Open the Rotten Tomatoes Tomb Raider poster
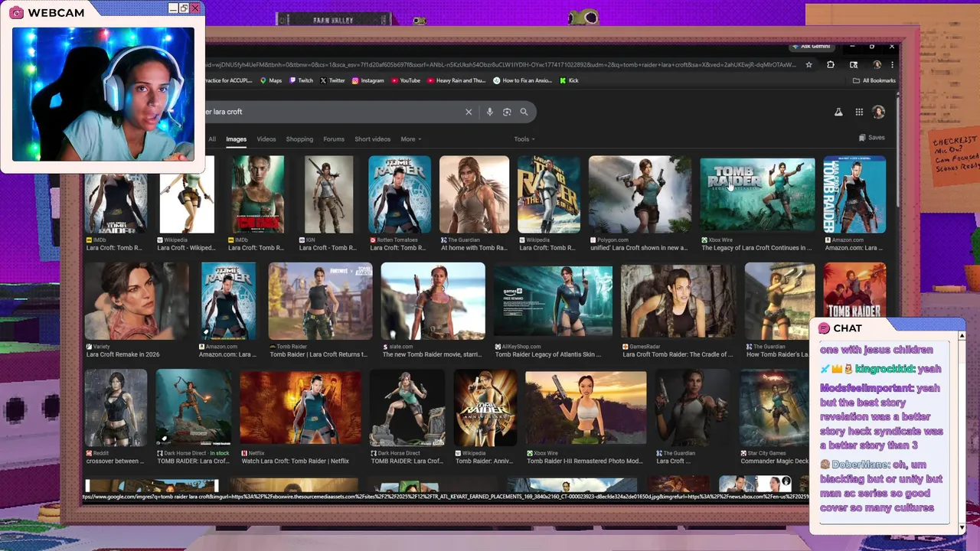 [400, 194]
